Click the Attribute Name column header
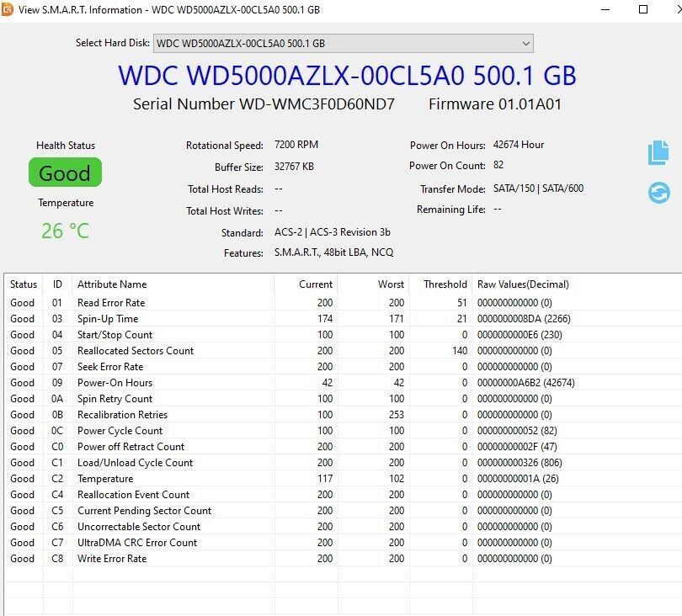This screenshot has height=616, width=682. coord(173,284)
